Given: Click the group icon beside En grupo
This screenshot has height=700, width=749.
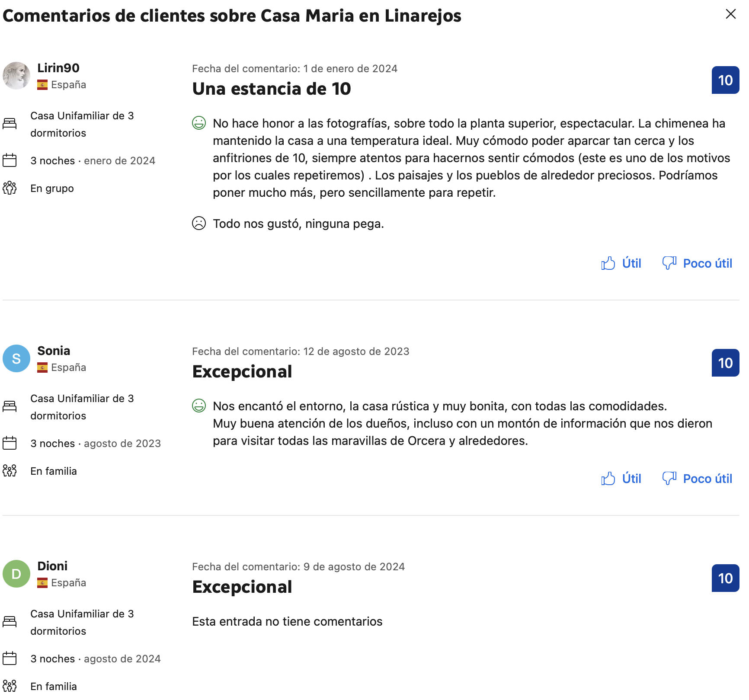Looking at the screenshot, I should point(10,188).
